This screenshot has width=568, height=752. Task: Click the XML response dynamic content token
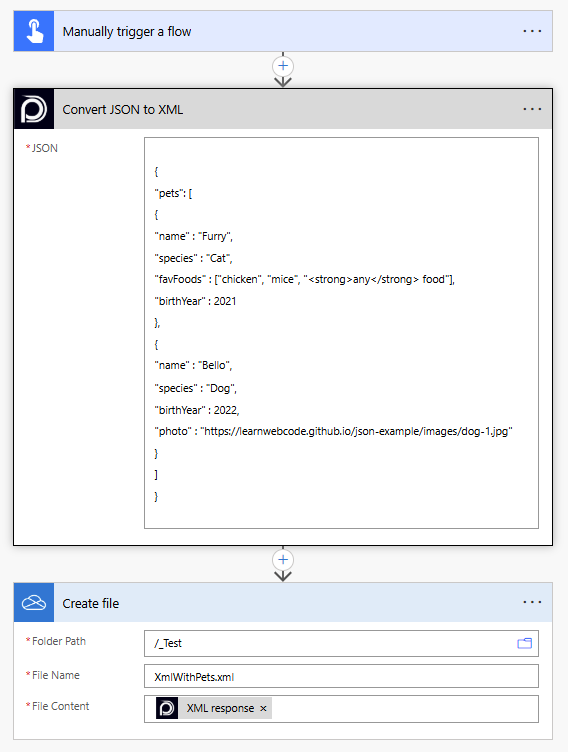click(x=213, y=708)
